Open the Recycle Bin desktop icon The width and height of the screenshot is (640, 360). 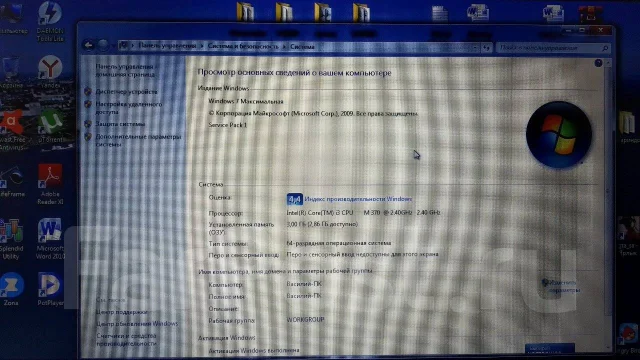pos(11,72)
